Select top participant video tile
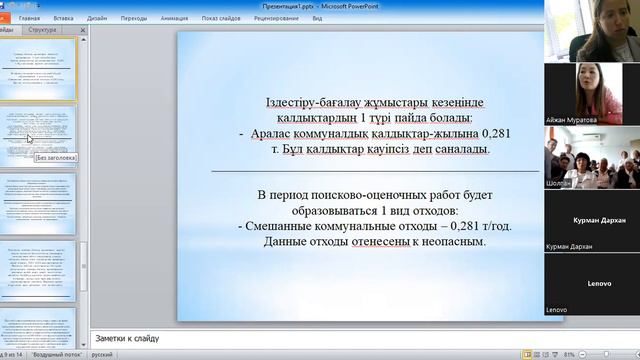This screenshot has width=640, height=360. tap(592, 31)
